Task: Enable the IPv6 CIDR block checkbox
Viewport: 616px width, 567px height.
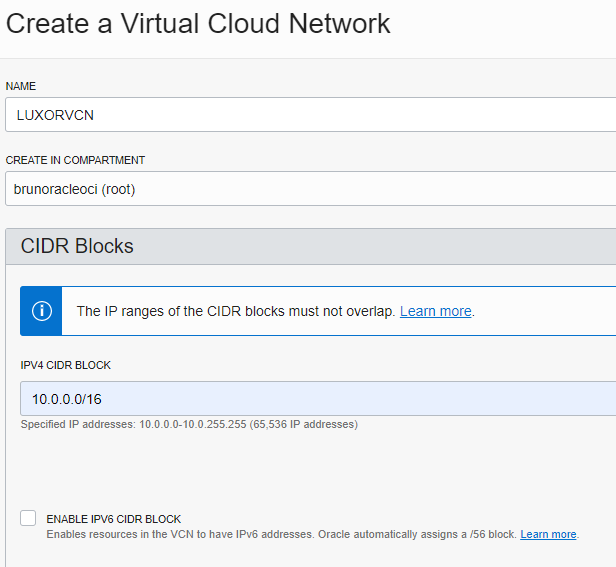Action: 28,518
